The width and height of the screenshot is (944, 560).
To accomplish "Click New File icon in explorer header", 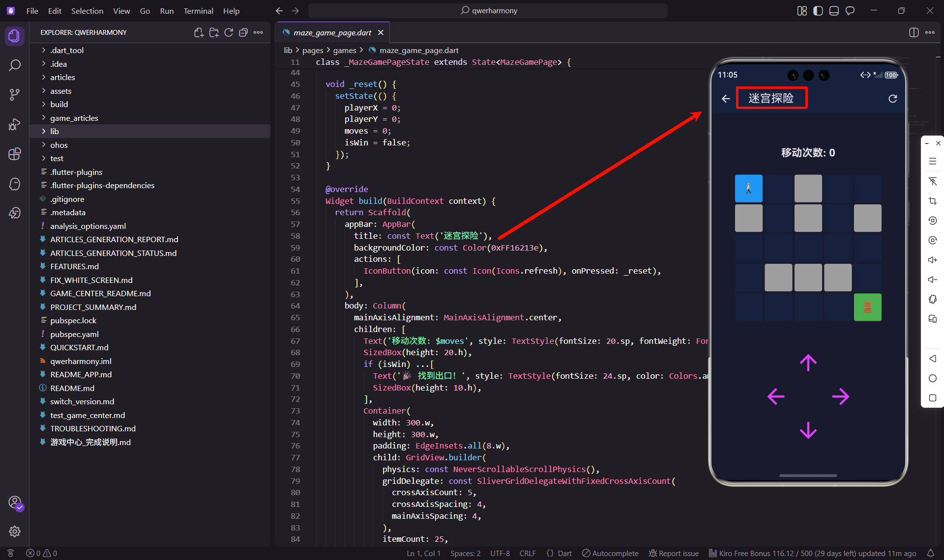I will (199, 32).
